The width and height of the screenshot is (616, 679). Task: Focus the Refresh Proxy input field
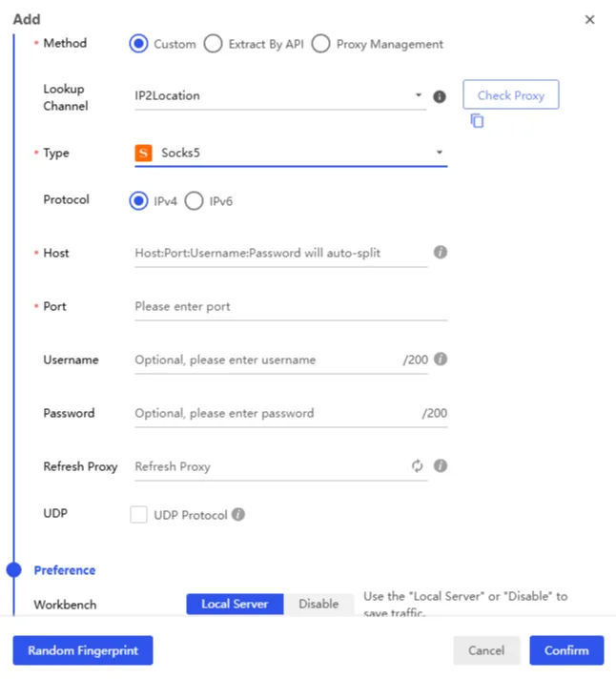click(280, 466)
